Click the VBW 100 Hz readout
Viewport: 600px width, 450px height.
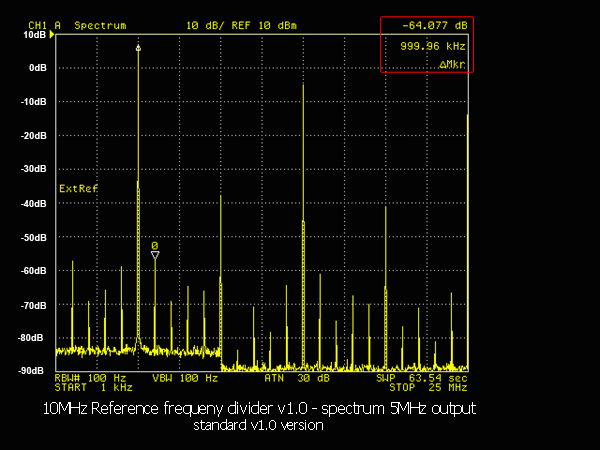[185, 378]
